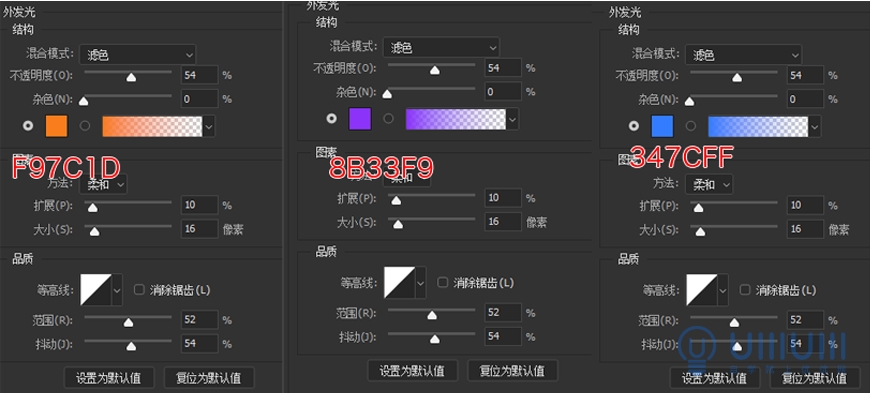870x393 pixels.
Task: Click 扩展 value field in the purple glow panel
Action: [x=503, y=198]
